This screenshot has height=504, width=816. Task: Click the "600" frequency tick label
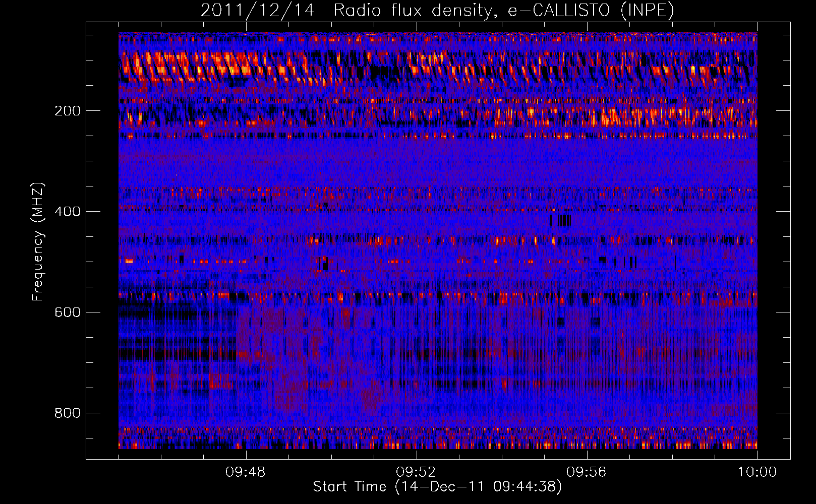[x=68, y=312]
